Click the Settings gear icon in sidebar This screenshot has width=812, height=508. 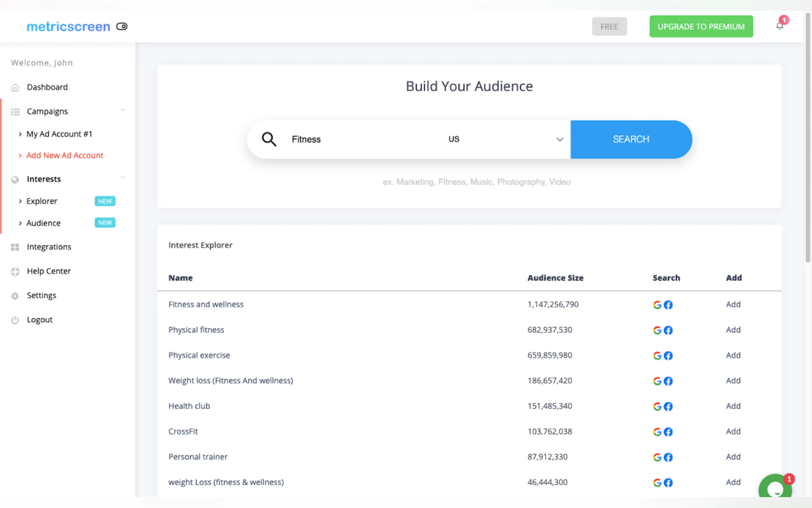15,296
